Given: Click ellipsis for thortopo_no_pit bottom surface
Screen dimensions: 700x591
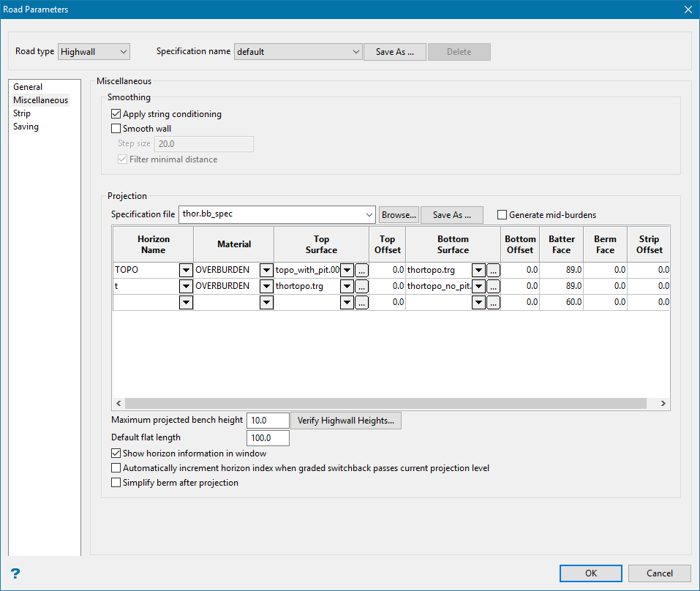Looking at the screenshot, I should pyautogui.click(x=493, y=286).
